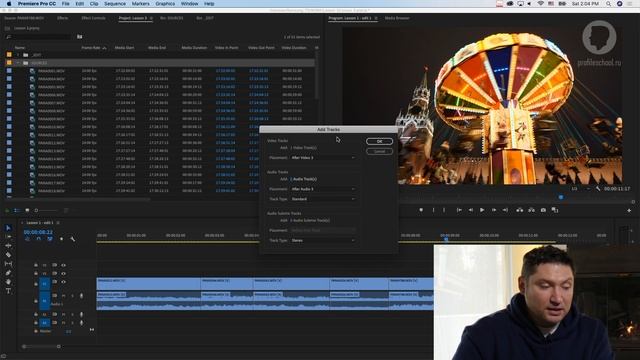Open the Markers menu
The width and height of the screenshot is (640, 360).
point(140,4)
